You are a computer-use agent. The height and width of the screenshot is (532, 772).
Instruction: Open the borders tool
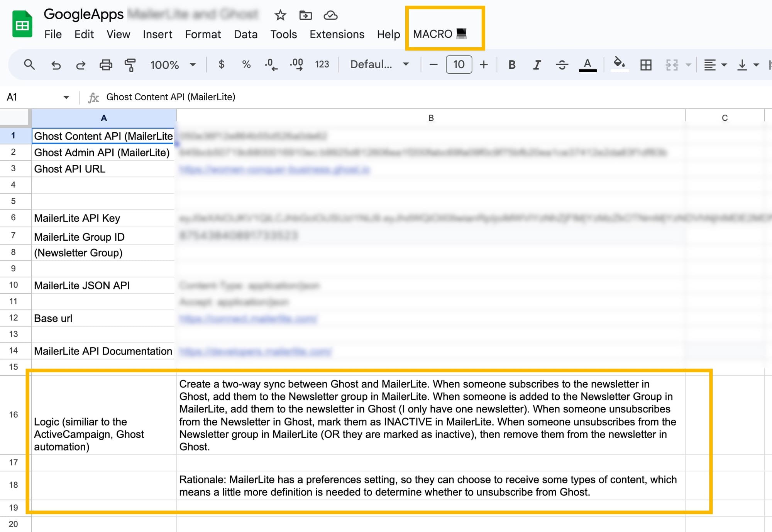pos(646,64)
